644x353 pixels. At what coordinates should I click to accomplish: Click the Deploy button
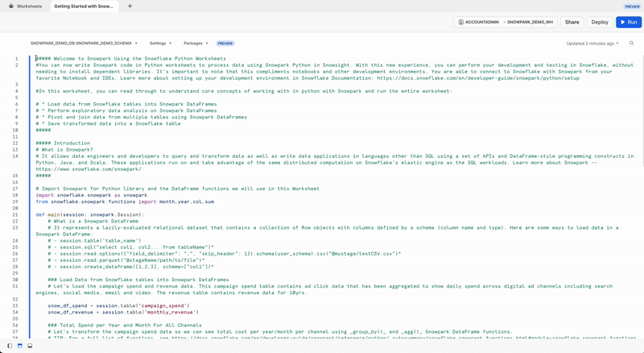600,23
